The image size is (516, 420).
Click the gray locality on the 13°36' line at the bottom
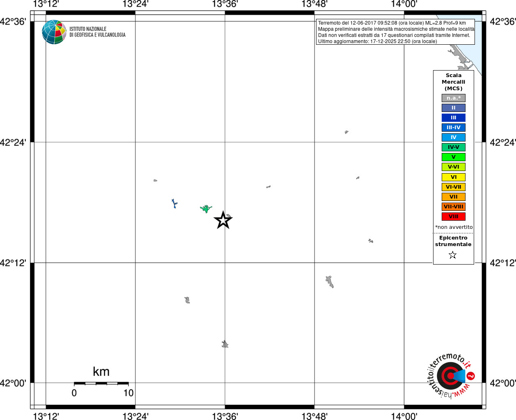(x=225, y=344)
